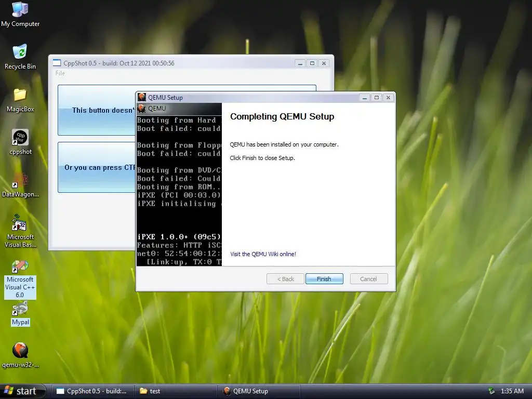532x399 pixels.
Task: Close the CppShot window
Action: [324, 63]
